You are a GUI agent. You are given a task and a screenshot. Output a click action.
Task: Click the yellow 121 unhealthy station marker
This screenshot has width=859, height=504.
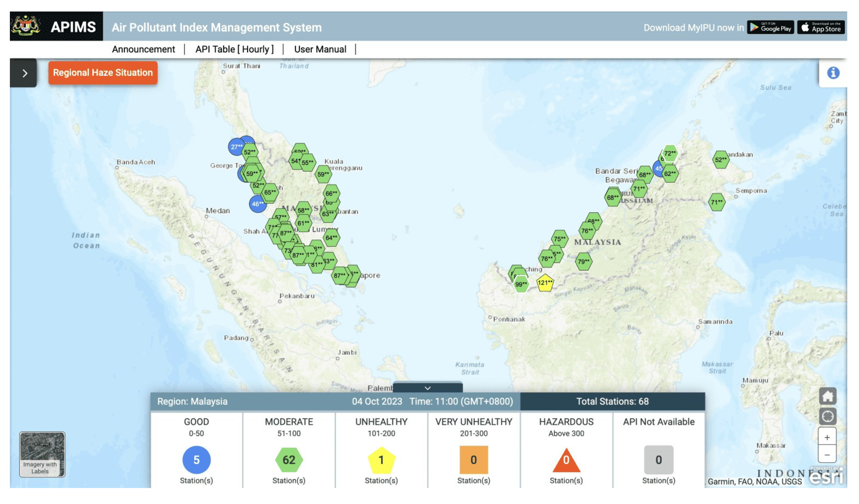545,283
